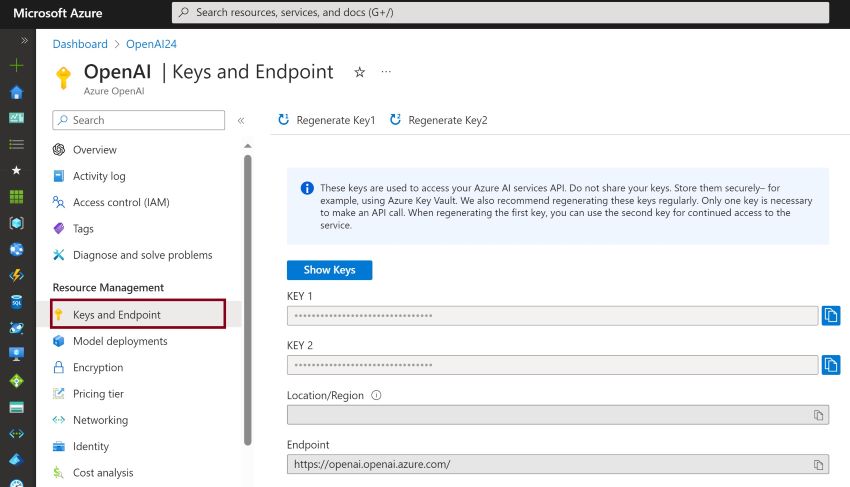Expand the Azure left navigation rail
Viewport: 850px width, 487px height.
pos(24,40)
